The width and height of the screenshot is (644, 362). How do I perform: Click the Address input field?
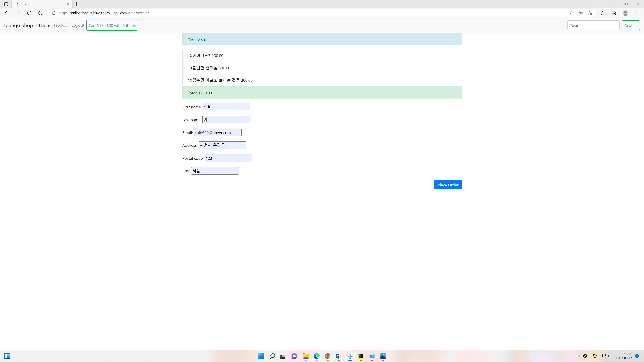tap(222, 145)
